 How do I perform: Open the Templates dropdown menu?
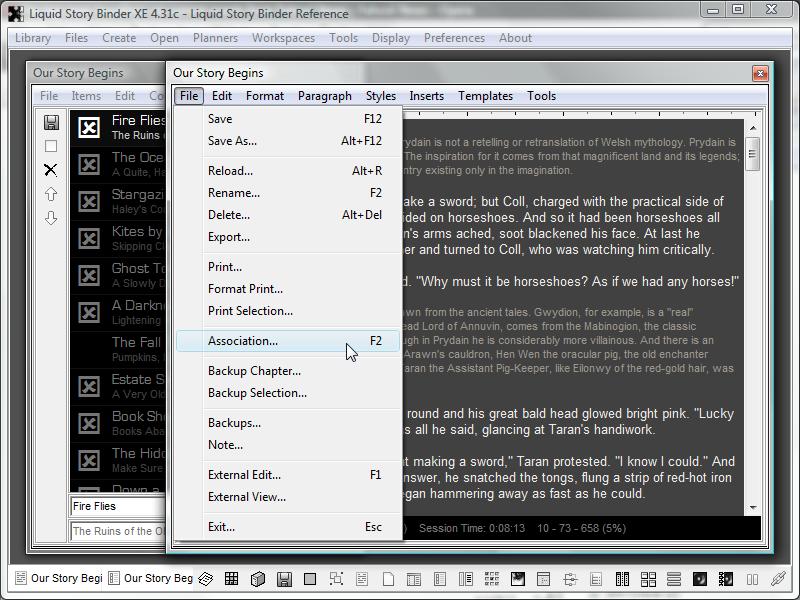tap(485, 96)
